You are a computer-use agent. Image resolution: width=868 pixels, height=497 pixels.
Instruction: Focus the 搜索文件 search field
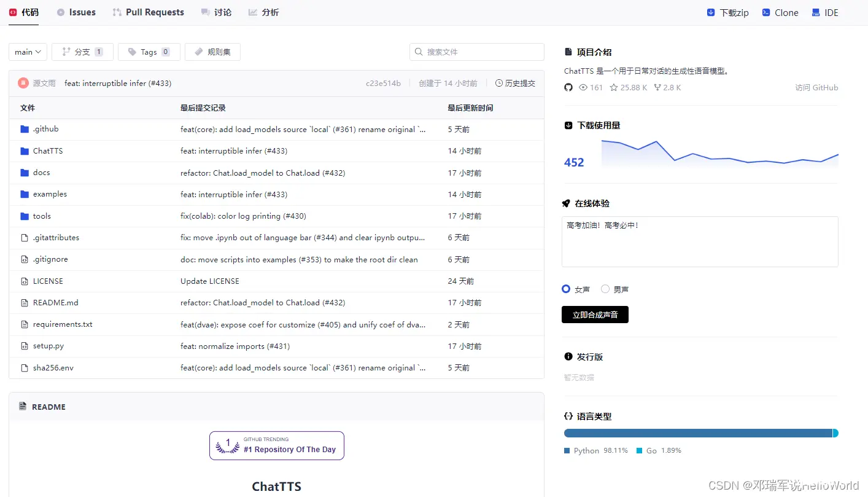[x=477, y=52]
